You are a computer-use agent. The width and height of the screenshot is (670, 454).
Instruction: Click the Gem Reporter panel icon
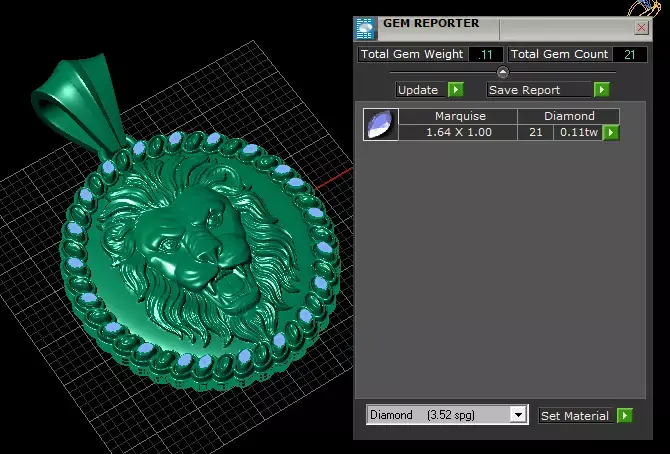[365, 29]
